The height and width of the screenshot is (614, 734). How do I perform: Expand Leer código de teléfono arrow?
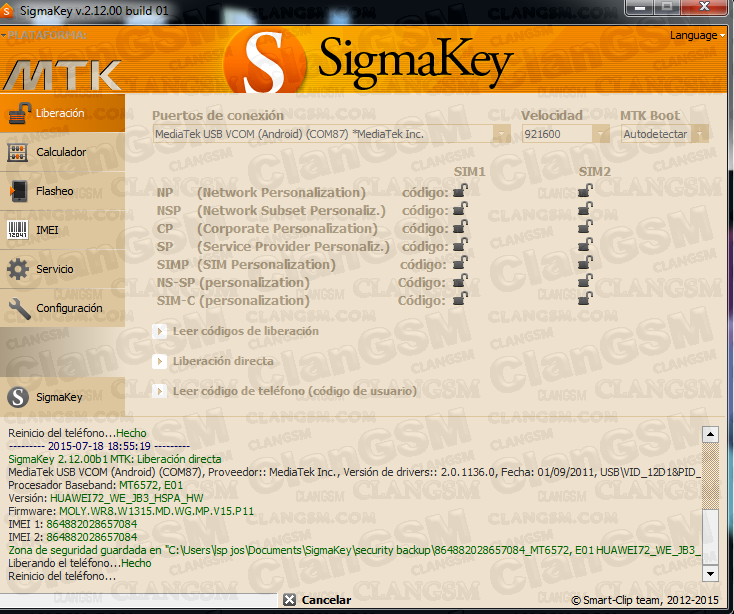[x=160, y=391]
